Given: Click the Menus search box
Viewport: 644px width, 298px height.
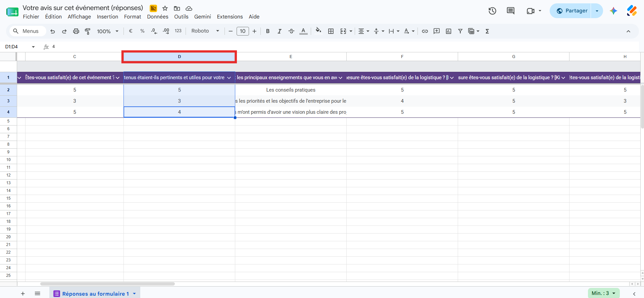Looking at the screenshot, I should 27,31.
